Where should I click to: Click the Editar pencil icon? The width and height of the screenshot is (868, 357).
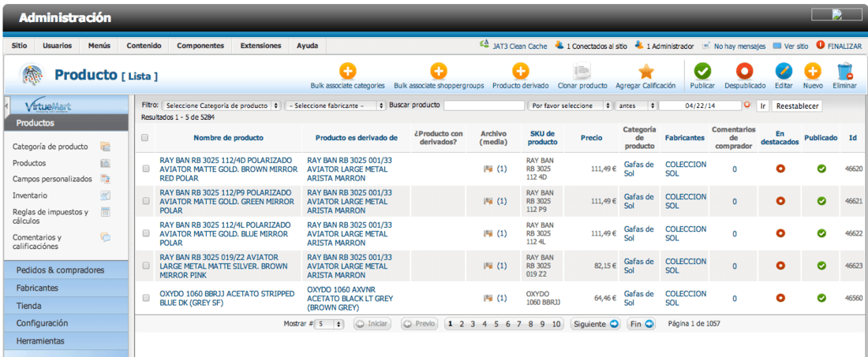click(x=784, y=71)
